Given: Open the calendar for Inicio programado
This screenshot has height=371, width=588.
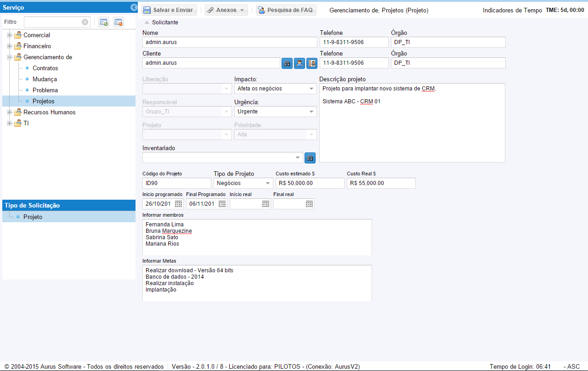Looking at the screenshot, I should pos(178,204).
